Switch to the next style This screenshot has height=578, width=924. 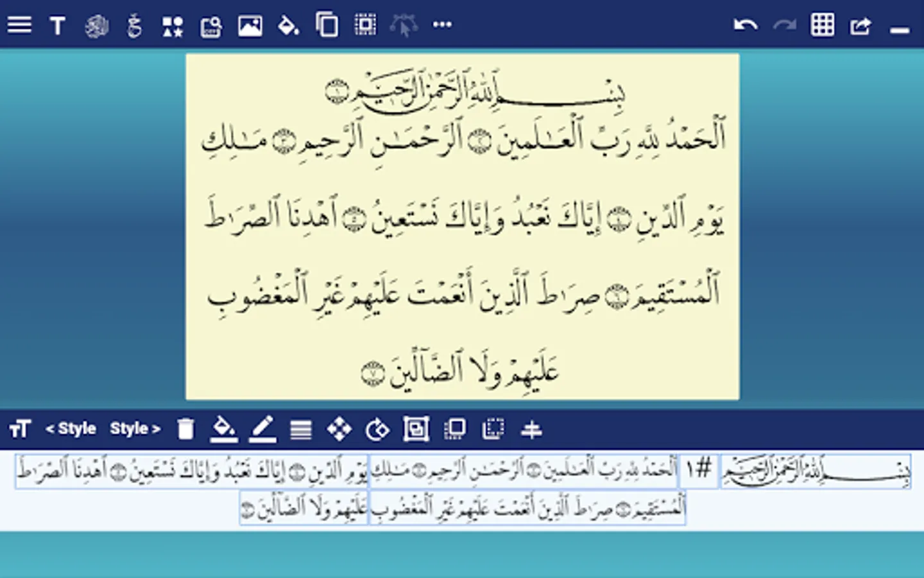[135, 428]
